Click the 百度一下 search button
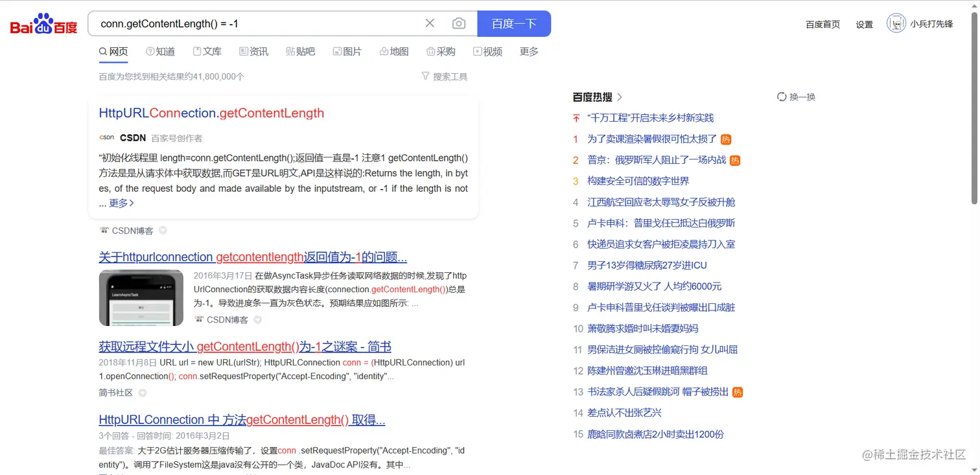 [x=514, y=23]
